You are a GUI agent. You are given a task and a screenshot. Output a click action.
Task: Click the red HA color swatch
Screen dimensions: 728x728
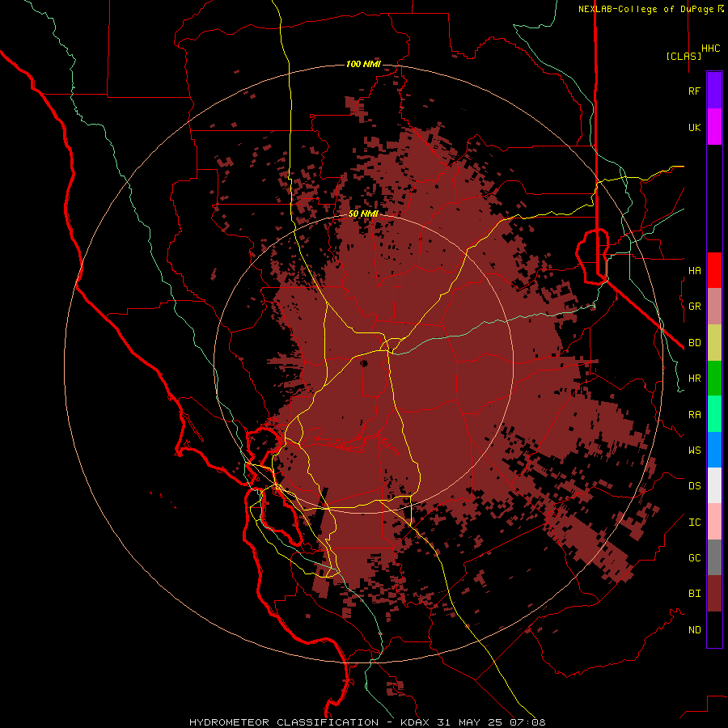[714, 270]
